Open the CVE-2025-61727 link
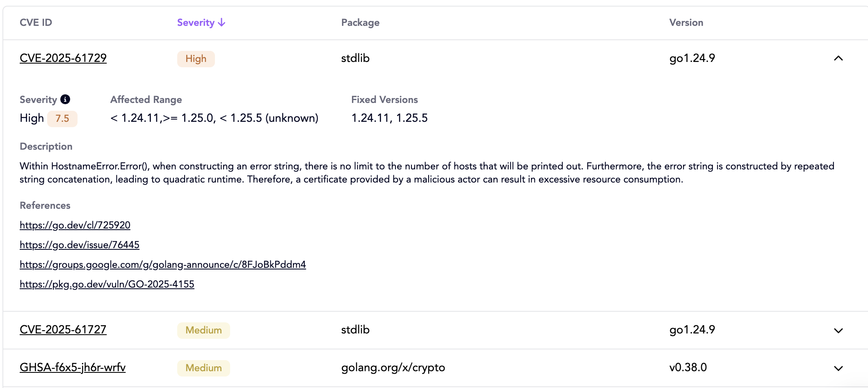 pyautogui.click(x=63, y=330)
